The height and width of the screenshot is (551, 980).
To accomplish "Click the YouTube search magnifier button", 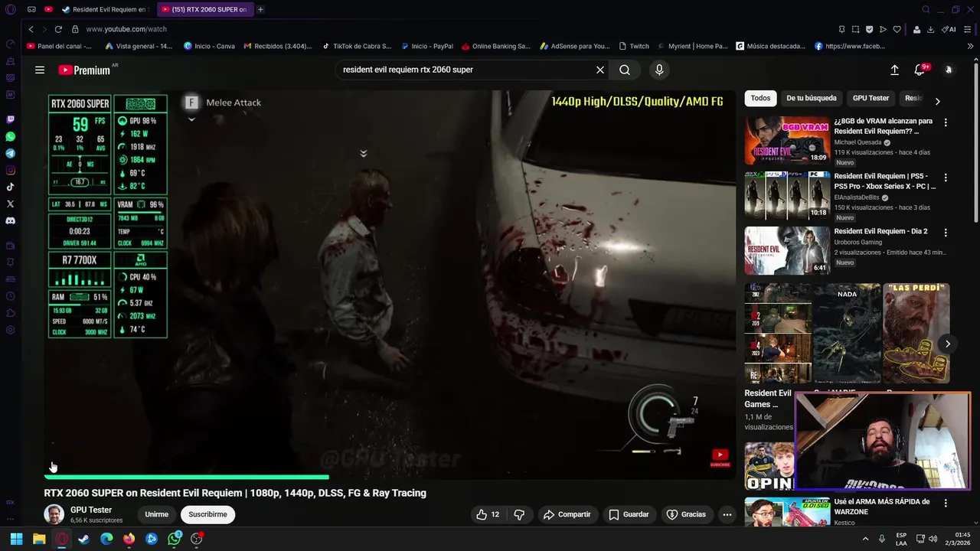I will (625, 70).
